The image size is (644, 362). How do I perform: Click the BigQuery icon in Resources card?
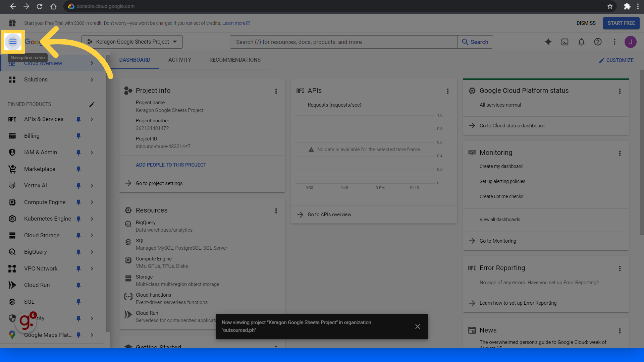click(x=128, y=224)
